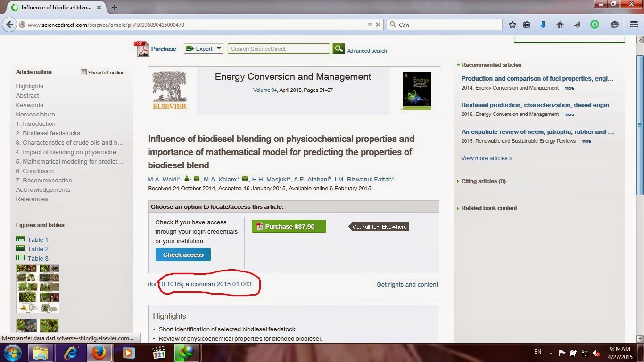This screenshot has height=362, width=644.
Task: Jump to 1. Introduction in outline
Action: (x=35, y=124)
